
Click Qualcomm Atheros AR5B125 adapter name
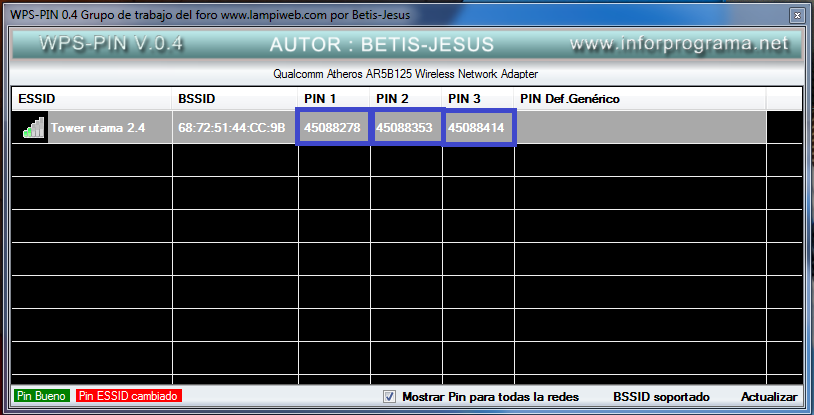405,74
